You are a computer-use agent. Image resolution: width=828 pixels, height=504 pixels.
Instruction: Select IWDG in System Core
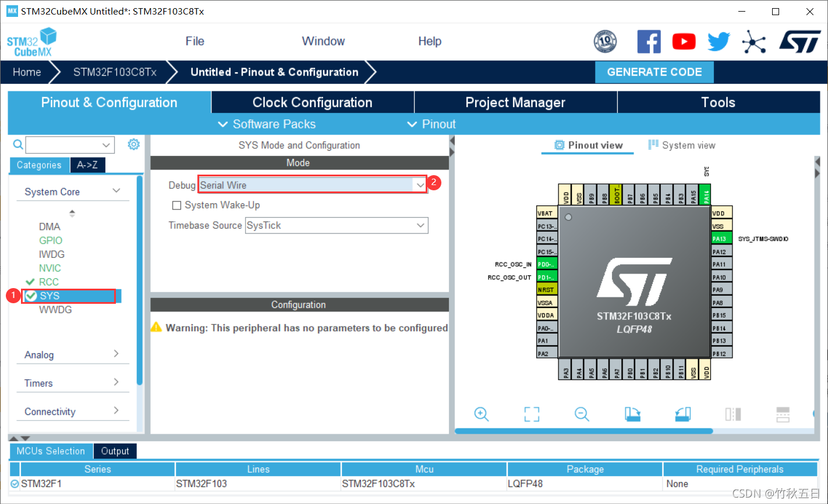click(x=52, y=254)
